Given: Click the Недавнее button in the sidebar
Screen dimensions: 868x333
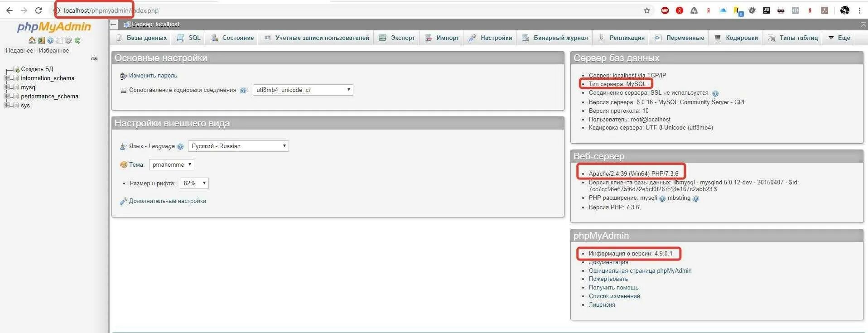Looking at the screenshot, I should 19,50.
